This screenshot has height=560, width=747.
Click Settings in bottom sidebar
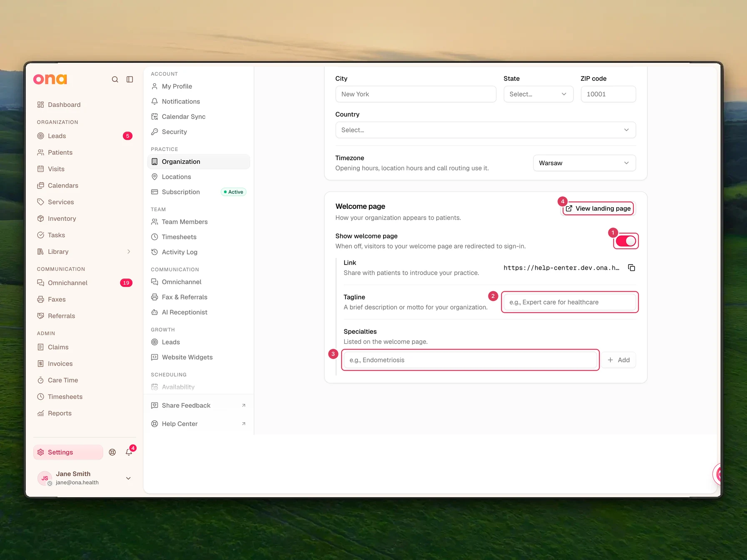[x=68, y=452]
